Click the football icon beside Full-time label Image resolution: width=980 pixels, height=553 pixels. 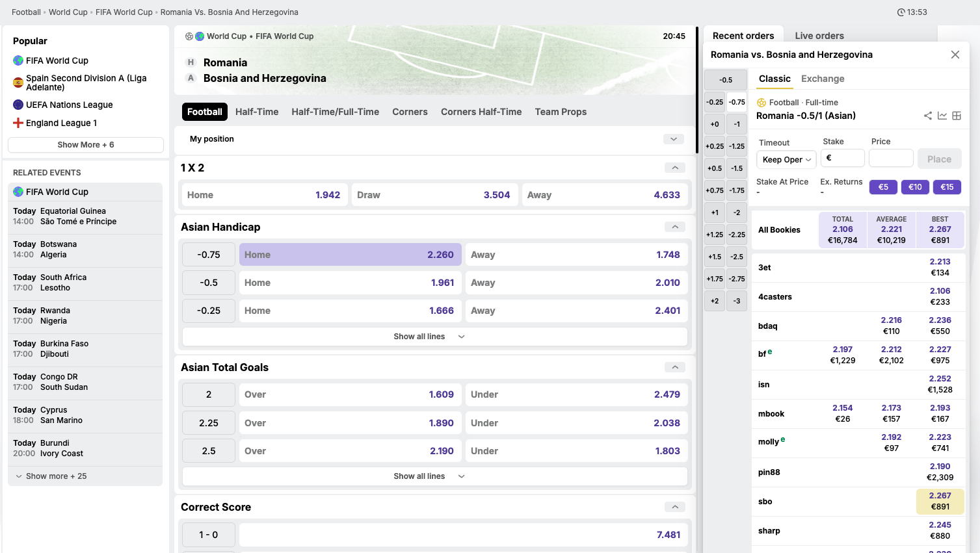pyautogui.click(x=761, y=102)
